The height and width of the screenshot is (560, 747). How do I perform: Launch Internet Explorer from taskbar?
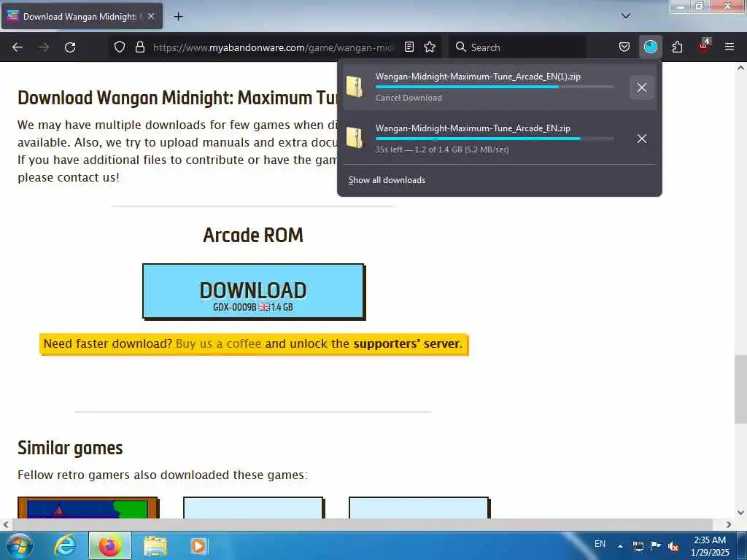tap(64, 545)
